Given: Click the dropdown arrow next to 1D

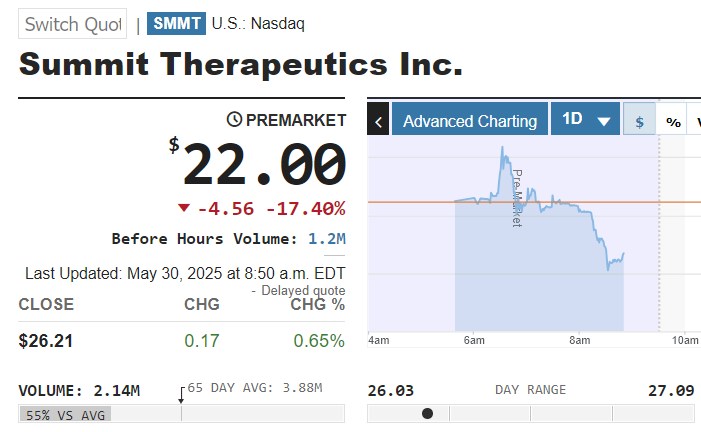Looking at the screenshot, I should pyautogui.click(x=603, y=121).
